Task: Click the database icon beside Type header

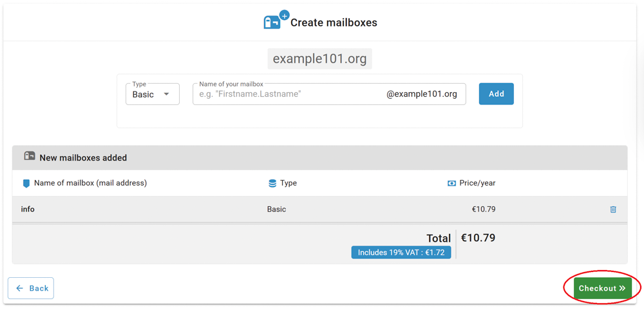Action: 272,183
